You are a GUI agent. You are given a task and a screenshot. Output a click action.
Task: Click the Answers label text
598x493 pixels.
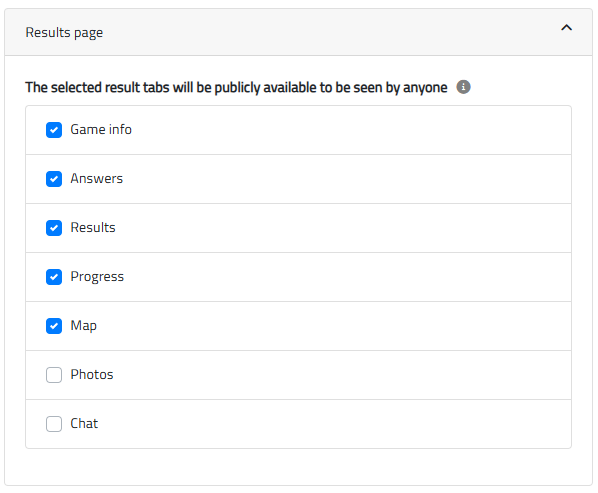96,178
